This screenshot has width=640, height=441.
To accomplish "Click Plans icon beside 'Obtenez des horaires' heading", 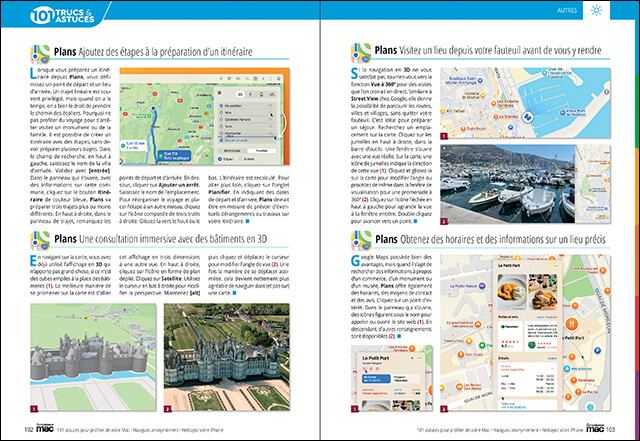I will [x=361, y=241].
